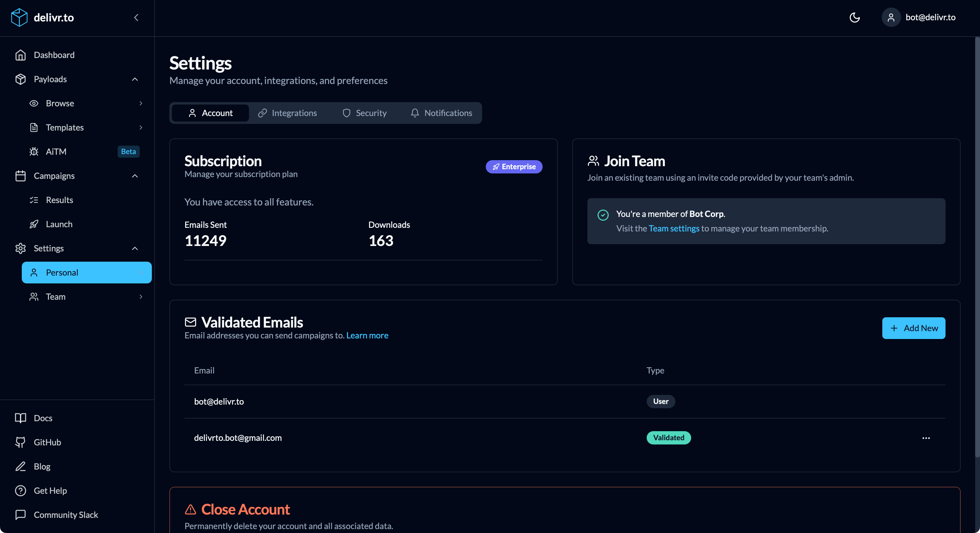Click the GitHub icon in sidebar
The image size is (980, 533).
(20, 442)
